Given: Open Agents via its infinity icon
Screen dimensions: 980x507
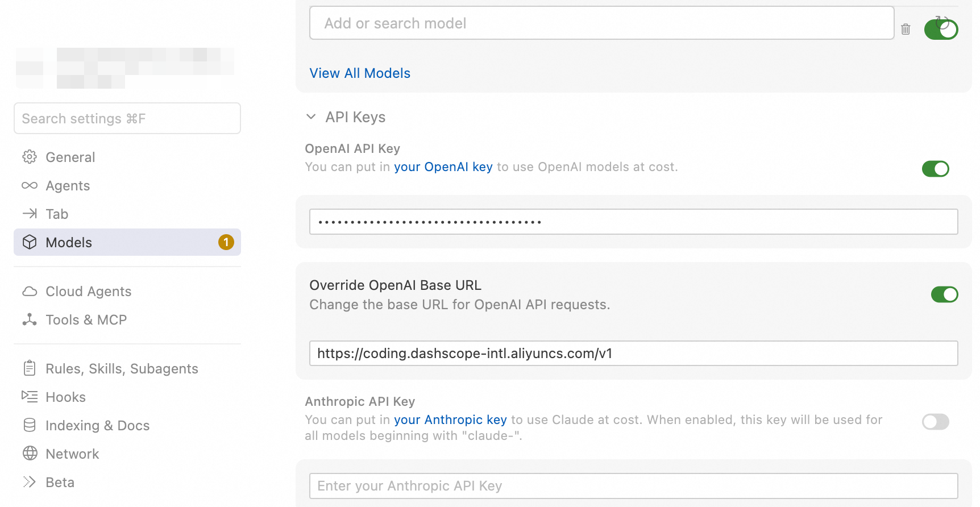Looking at the screenshot, I should pyautogui.click(x=30, y=185).
